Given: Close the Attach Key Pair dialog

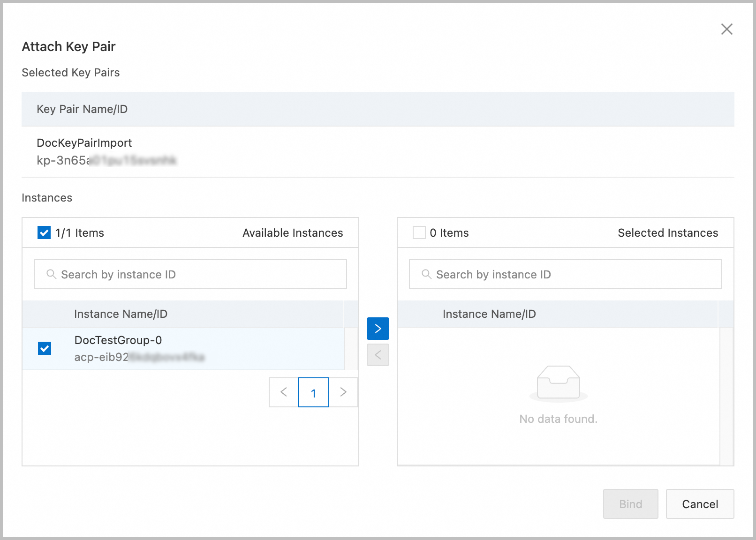Looking at the screenshot, I should tap(726, 29).
